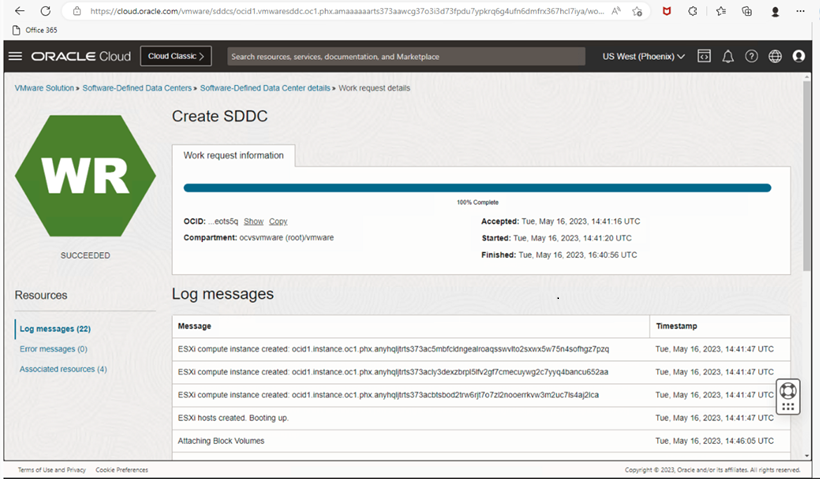820x479 pixels.
Task: Open the Office 365 bookmark
Action: tap(34, 30)
